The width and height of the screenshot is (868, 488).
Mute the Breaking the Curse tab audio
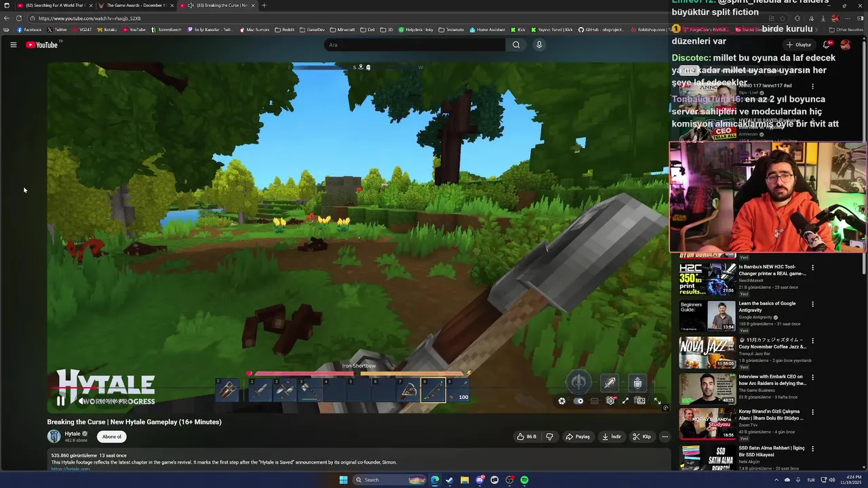[x=191, y=5]
